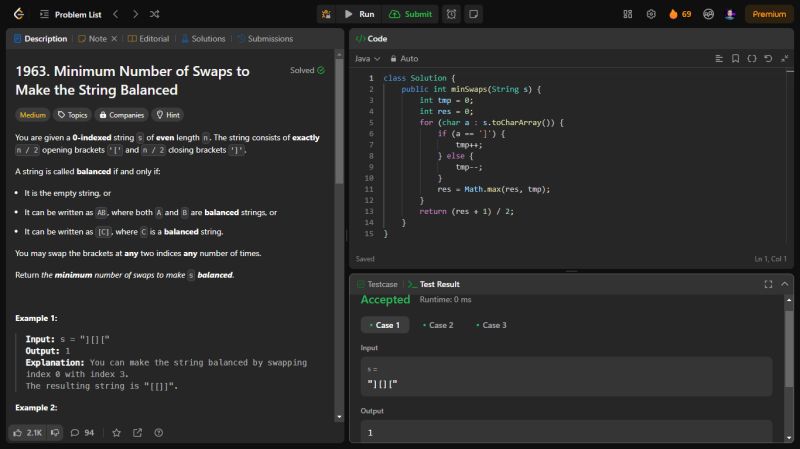This screenshot has width=800, height=449.
Task: Select Case 1
Action: [x=385, y=325]
